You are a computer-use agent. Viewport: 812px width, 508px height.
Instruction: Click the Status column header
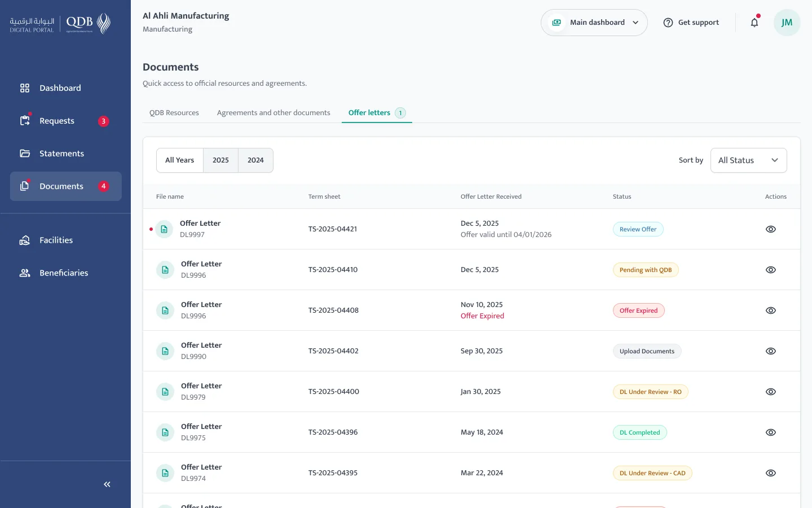pyautogui.click(x=622, y=196)
